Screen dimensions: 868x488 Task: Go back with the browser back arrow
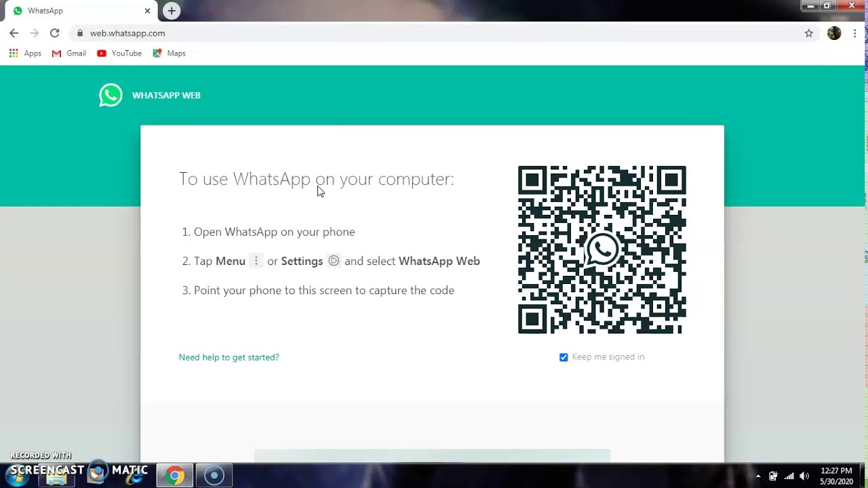tap(14, 33)
